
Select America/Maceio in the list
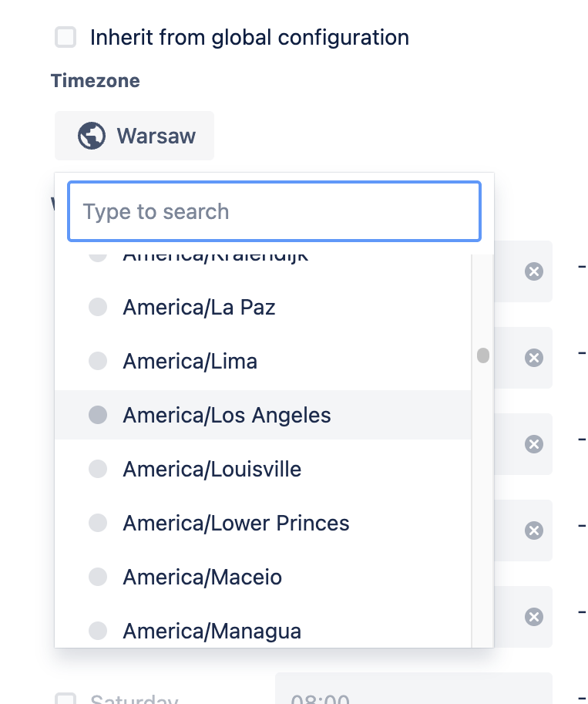[x=202, y=577]
